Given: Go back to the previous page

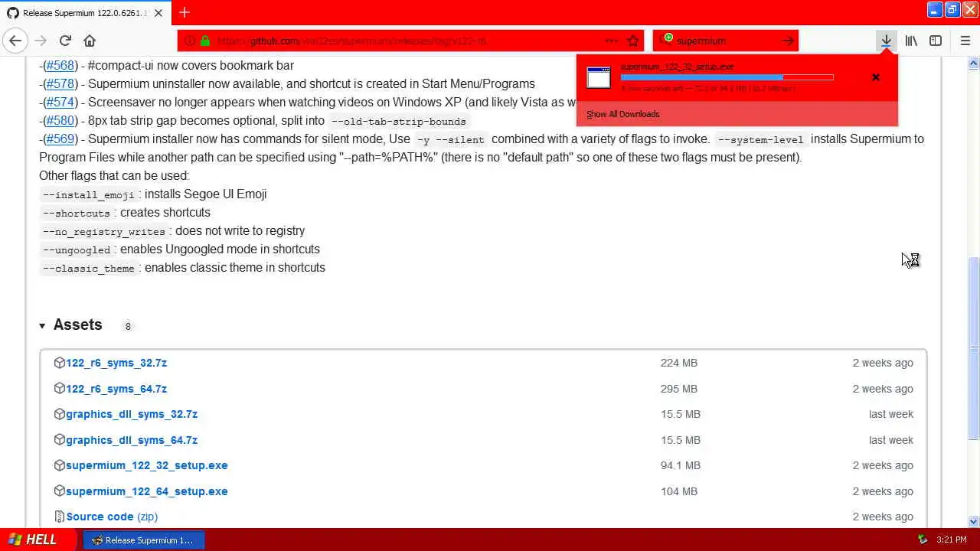Looking at the screenshot, I should tap(15, 41).
